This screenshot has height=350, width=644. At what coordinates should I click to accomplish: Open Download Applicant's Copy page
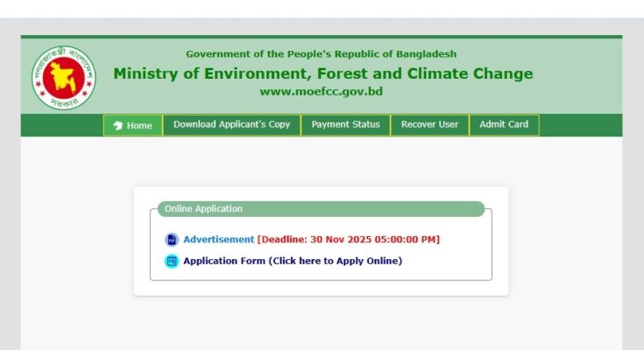coord(231,125)
